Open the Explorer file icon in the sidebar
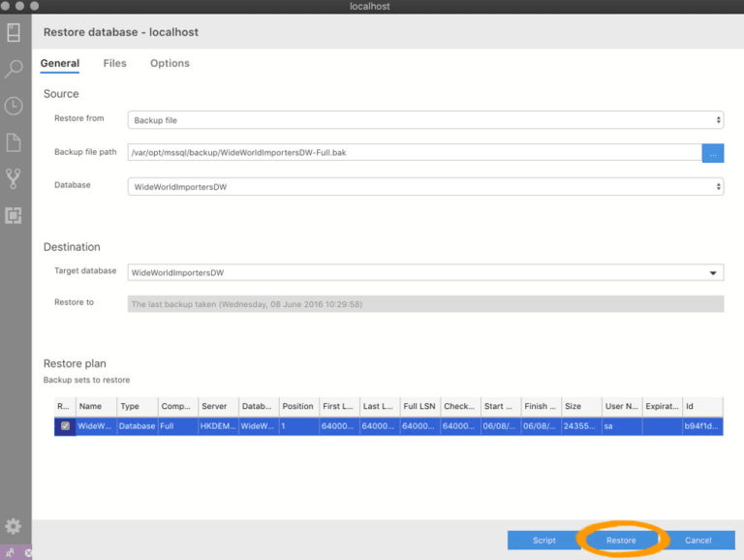This screenshot has height=560, width=744. [14, 142]
